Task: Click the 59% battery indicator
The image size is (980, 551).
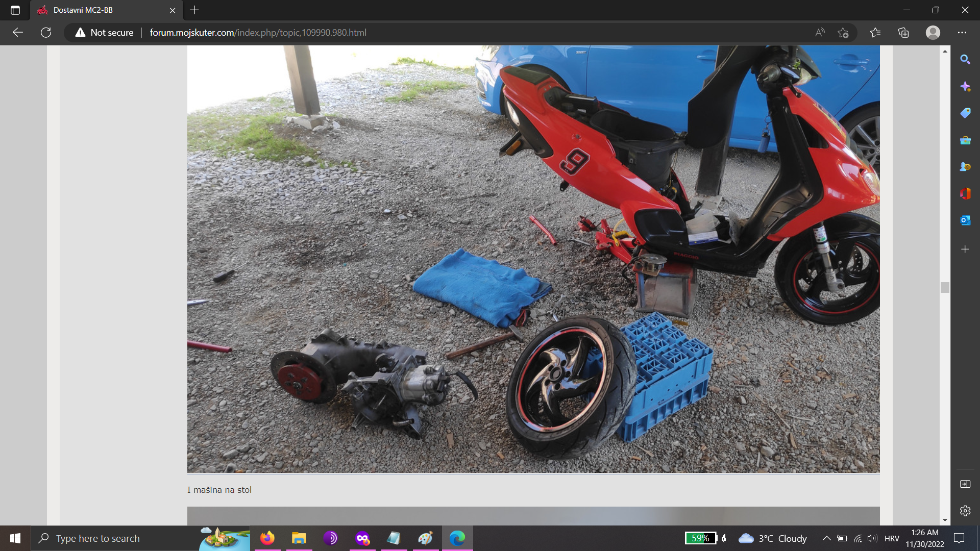Action: pos(701,538)
